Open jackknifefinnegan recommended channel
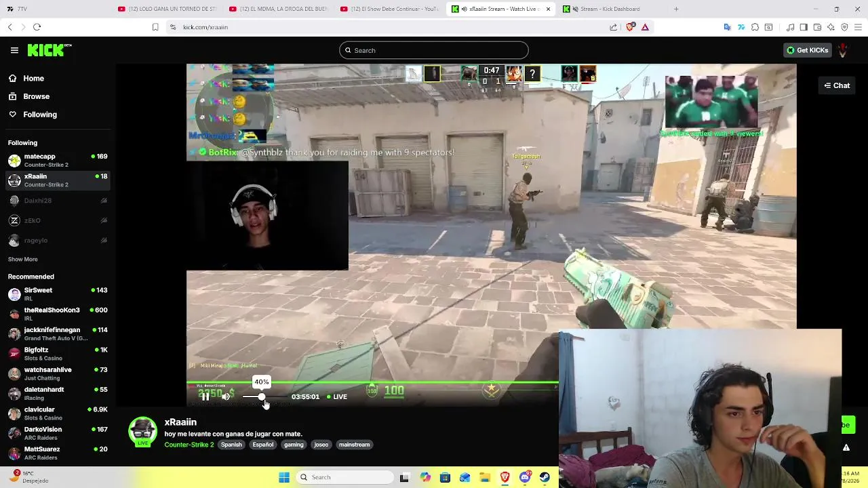This screenshot has width=868, height=488. coord(58,334)
